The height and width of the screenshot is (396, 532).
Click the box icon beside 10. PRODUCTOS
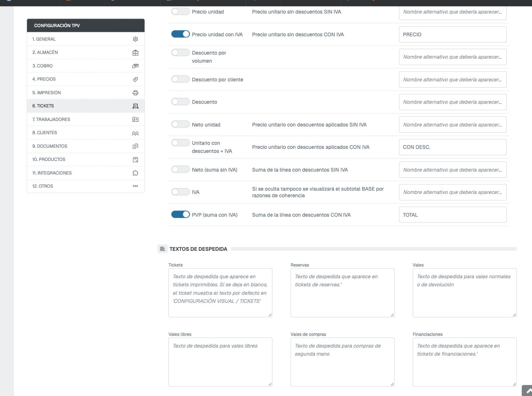pyautogui.click(x=135, y=159)
